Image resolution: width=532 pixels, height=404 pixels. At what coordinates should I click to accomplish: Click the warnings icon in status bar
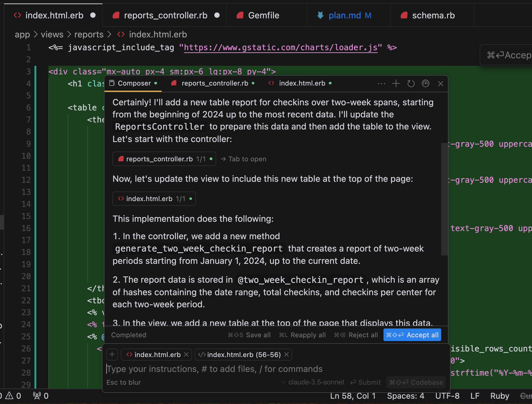[10, 396]
